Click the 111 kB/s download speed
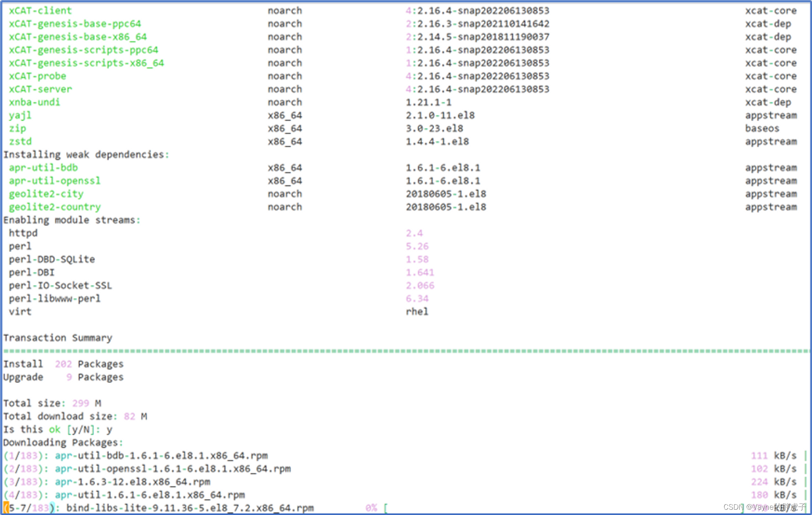The image size is (812, 515). [774, 456]
